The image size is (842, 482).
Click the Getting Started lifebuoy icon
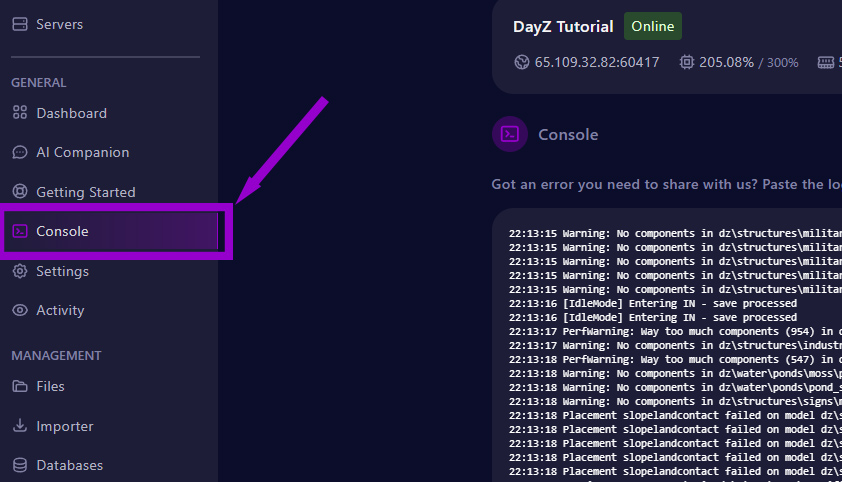click(x=20, y=192)
